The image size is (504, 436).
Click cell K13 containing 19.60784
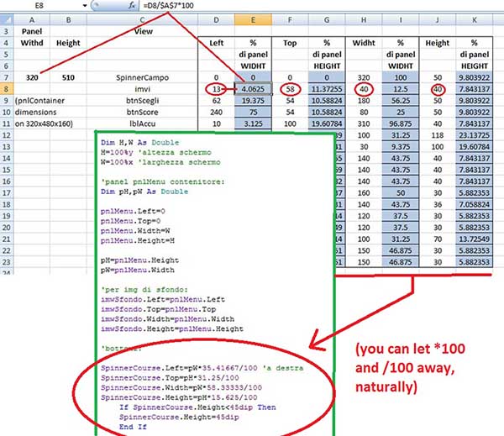475,147
